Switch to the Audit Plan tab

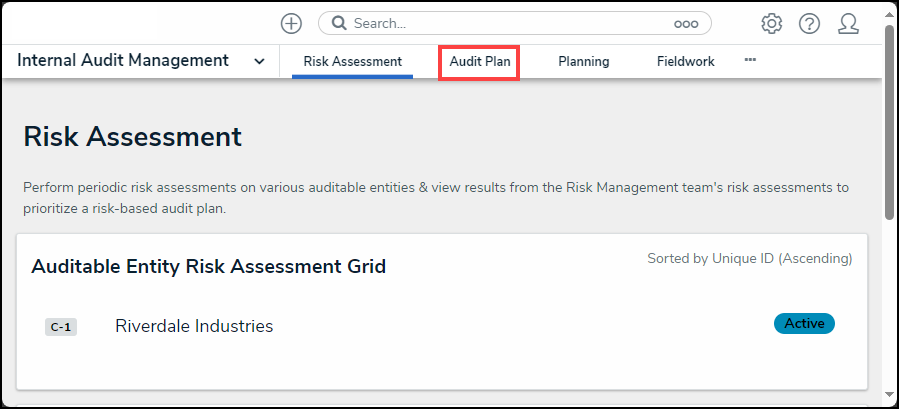point(480,61)
